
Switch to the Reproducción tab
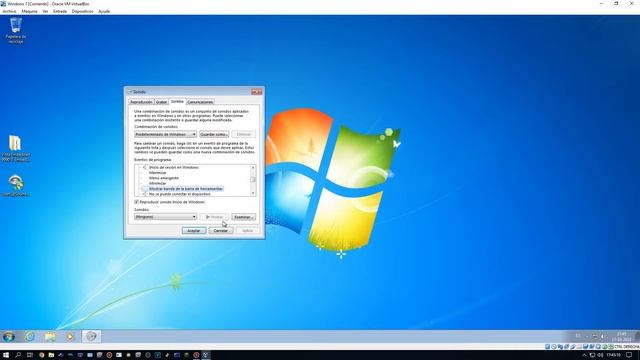pos(141,102)
